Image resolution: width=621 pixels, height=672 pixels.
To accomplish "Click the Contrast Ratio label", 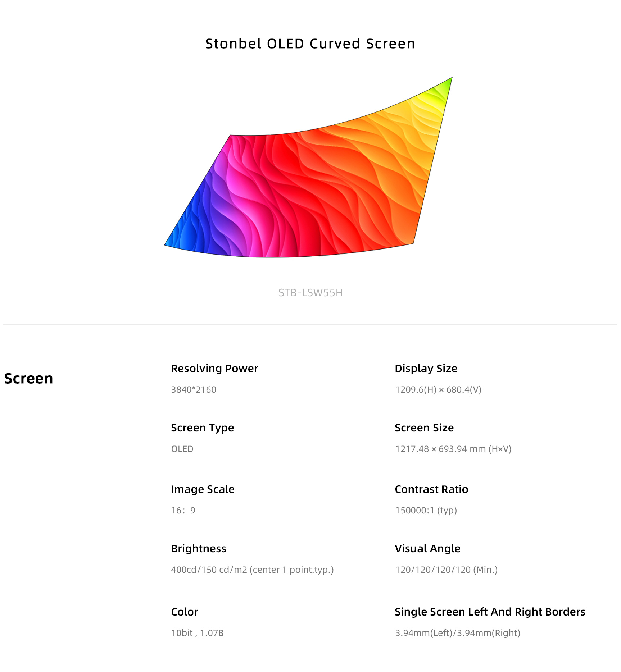I will [431, 489].
